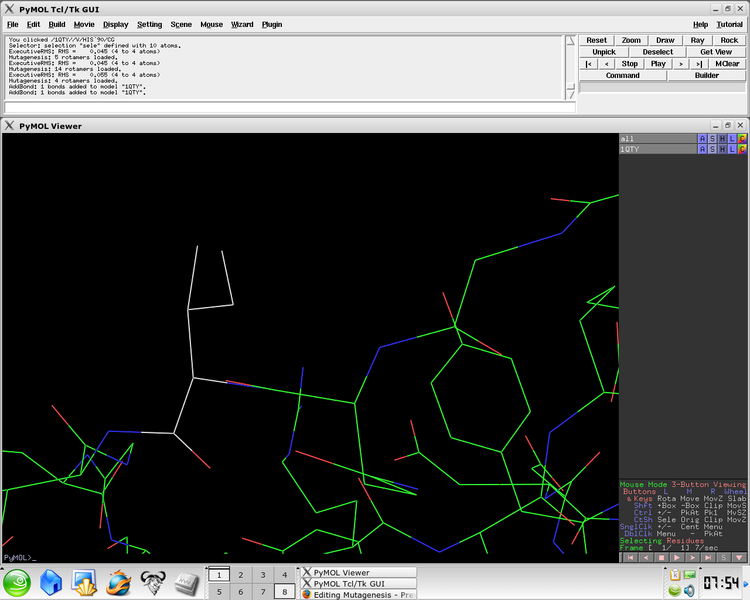This screenshot has height=600, width=750.
Task: Open the Plugin menu
Action: [272, 24]
